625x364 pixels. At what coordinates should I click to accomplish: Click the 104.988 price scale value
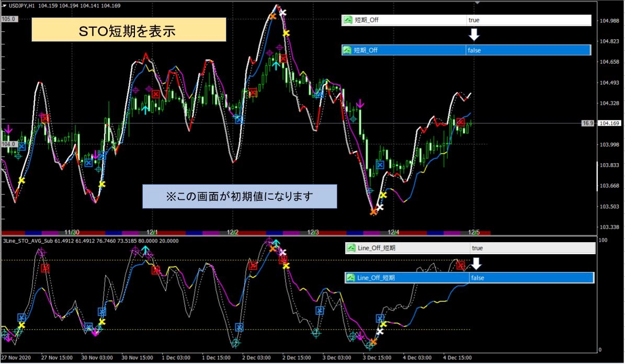coord(609,21)
